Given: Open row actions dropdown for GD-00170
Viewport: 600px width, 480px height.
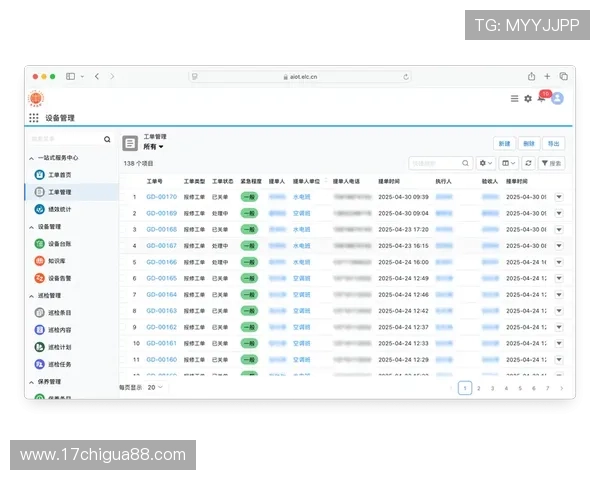Looking at the screenshot, I should [x=559, y=197].
